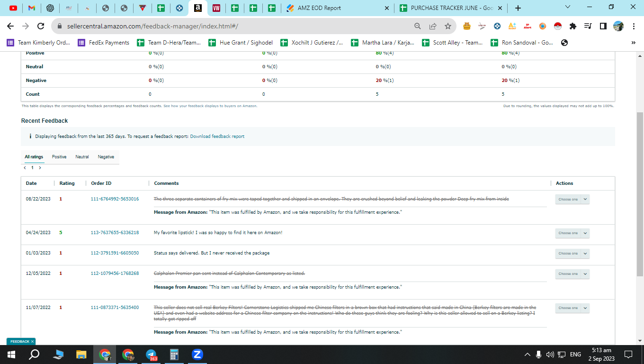
Task: Go back to the previous page
Action: point(10,26)
